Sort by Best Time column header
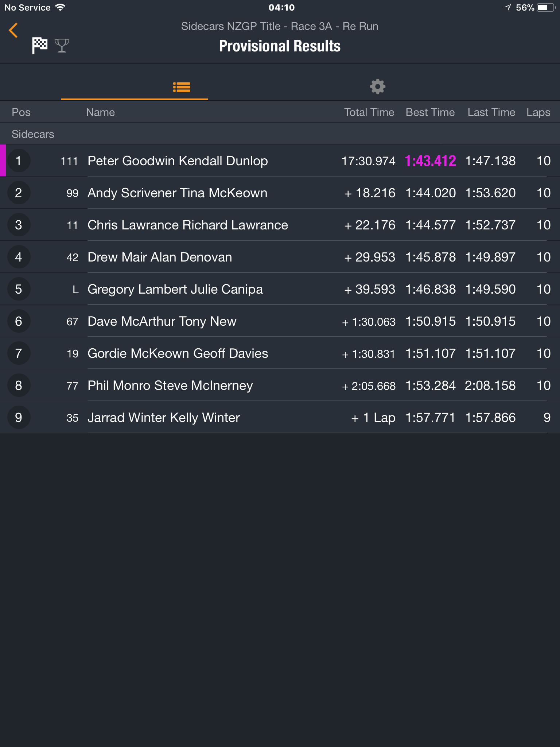The height and width of the screenshot is (747, 560). (x=430, y=112)
